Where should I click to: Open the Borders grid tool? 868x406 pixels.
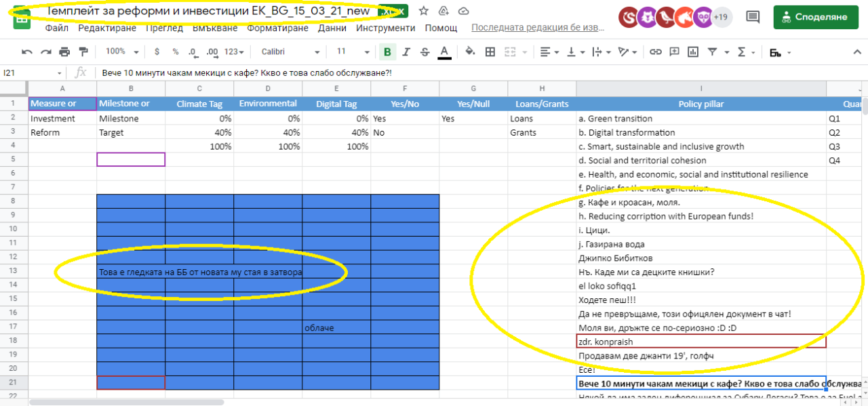point(490,52)
